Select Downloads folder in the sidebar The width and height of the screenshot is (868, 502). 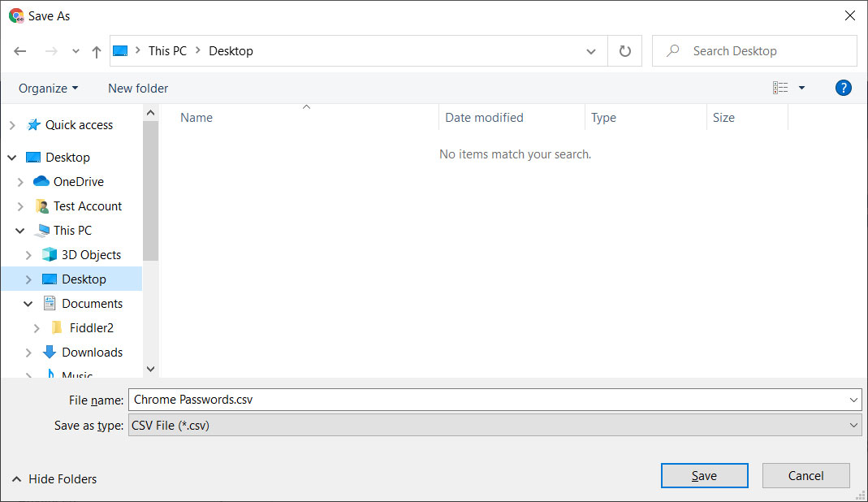[x=92, y=353]
